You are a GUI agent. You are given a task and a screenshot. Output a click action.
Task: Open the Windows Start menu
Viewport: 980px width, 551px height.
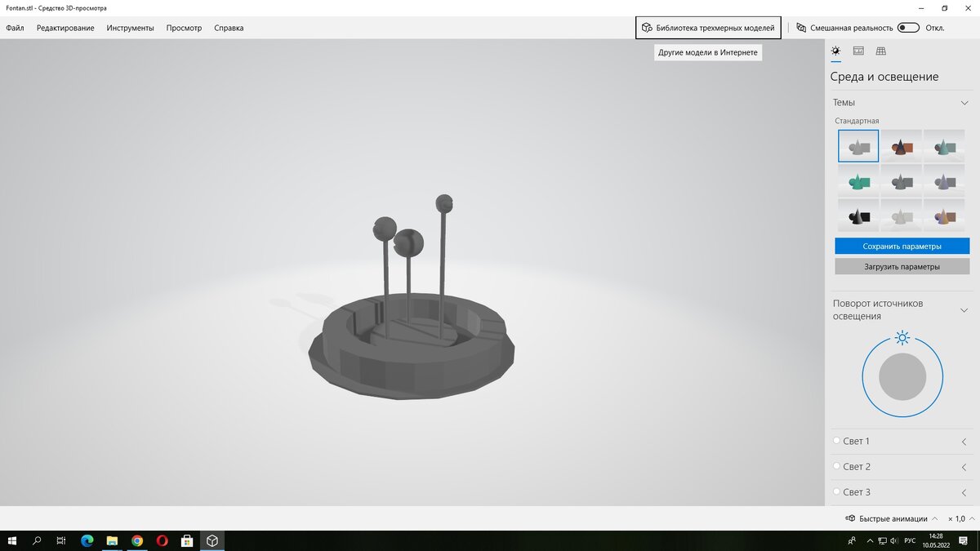coord(12,540)
